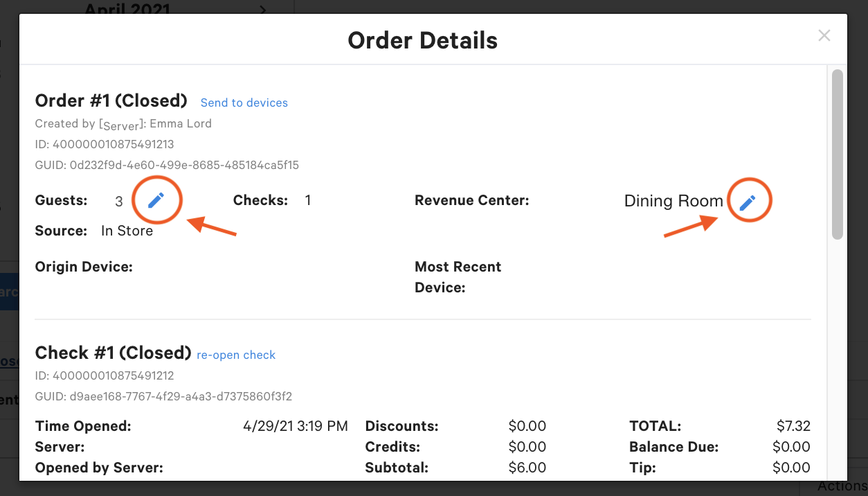Click the 'Order Details' dialog title
This screenshot has width=868, height=496.
(422, 40)
